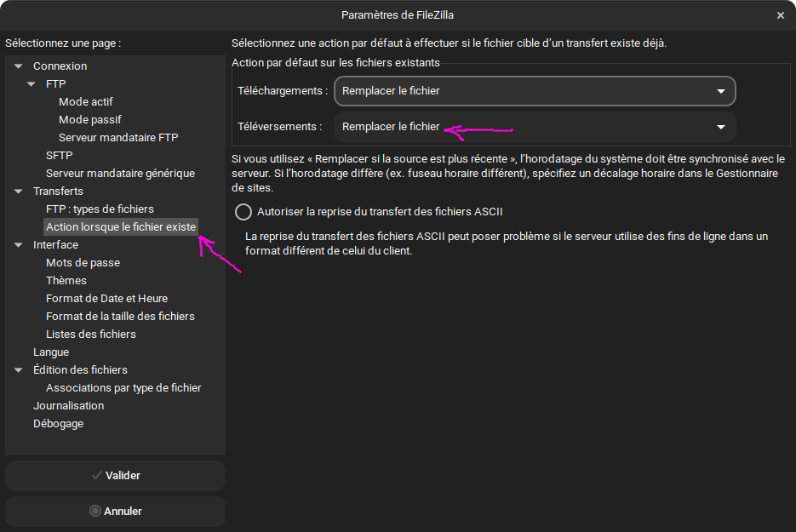Enable ASCII file transfer resume option
Image resolution: width=796 pixels, height=532 pixels.
243,212
